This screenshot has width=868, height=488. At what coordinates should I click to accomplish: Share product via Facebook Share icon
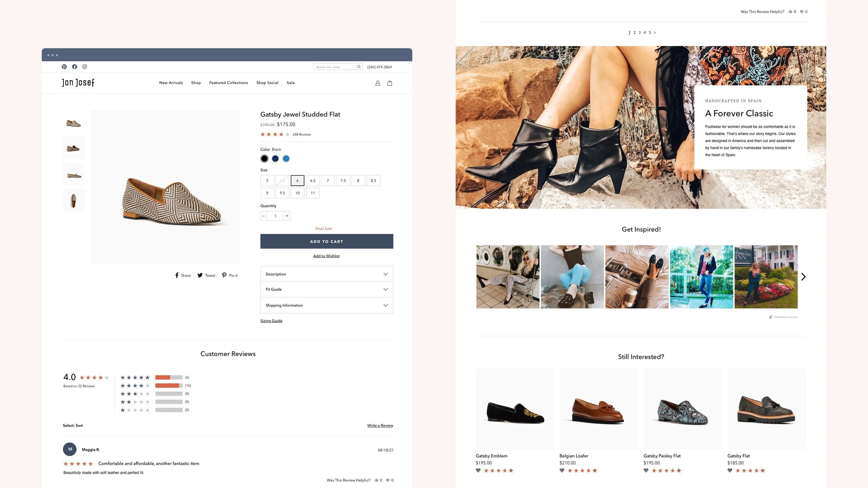click(x=177, y=275)
